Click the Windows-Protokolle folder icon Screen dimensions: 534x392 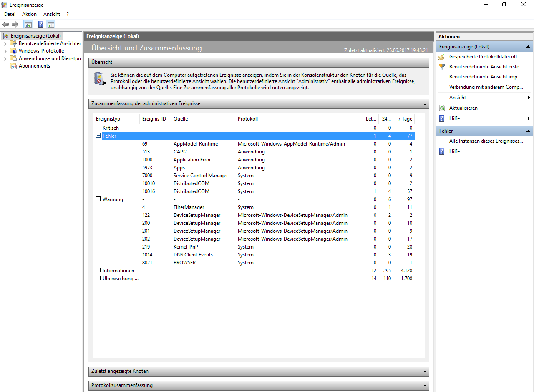pyautogui.click(x=13, y=51)
